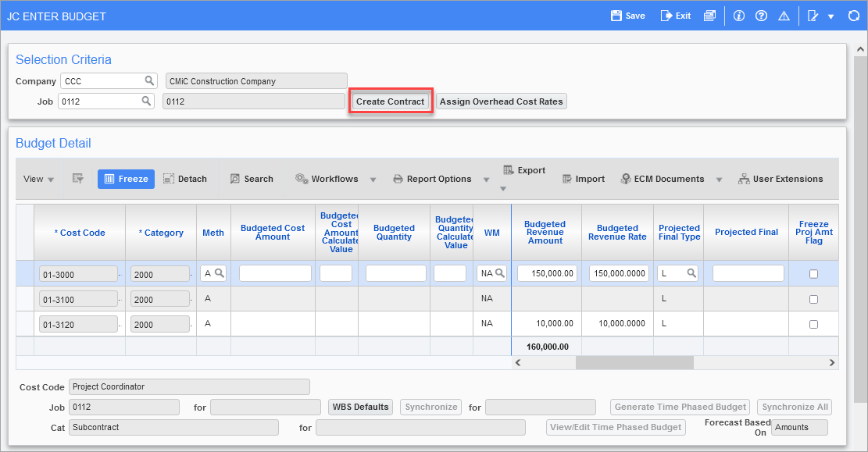
Task: Click View/Edit Time Phased Budget button
Action: tap(616, 427)
